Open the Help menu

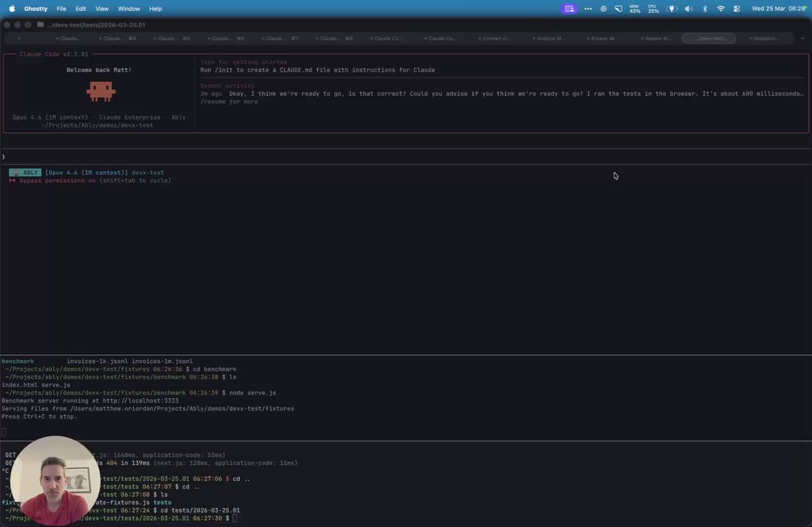pyautogui.click(x=155, y=9)
